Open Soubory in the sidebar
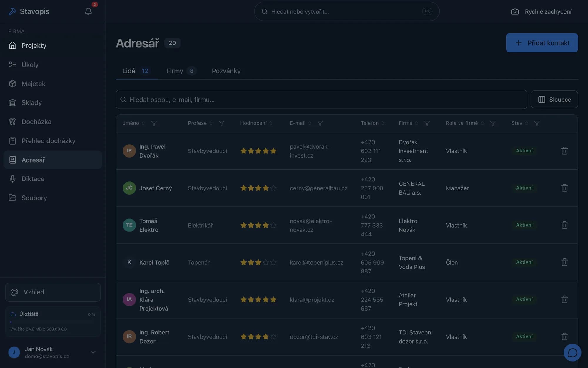The image size is (588, 368). coord(53,198)
